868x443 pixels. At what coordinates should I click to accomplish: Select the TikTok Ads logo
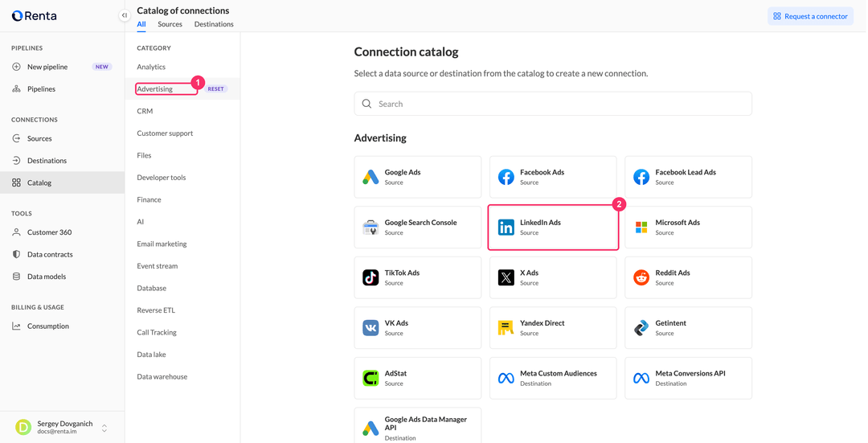tap(371, 277)
